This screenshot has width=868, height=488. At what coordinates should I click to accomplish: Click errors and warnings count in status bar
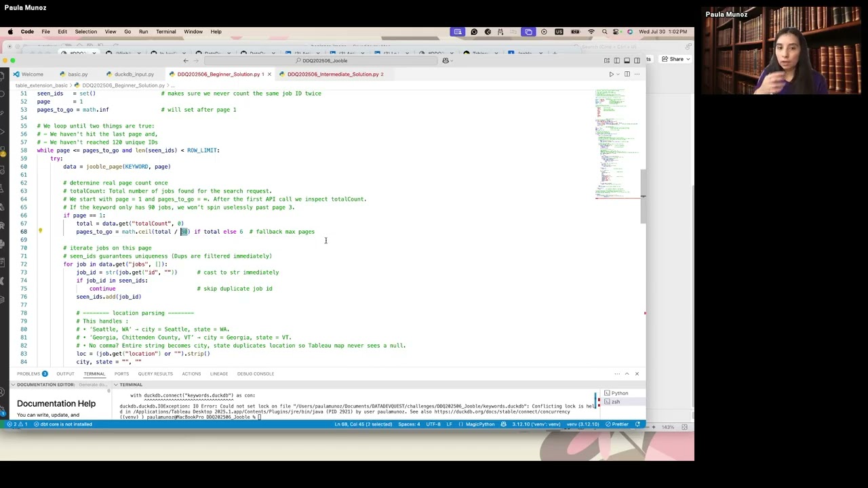tap(18, 424)
